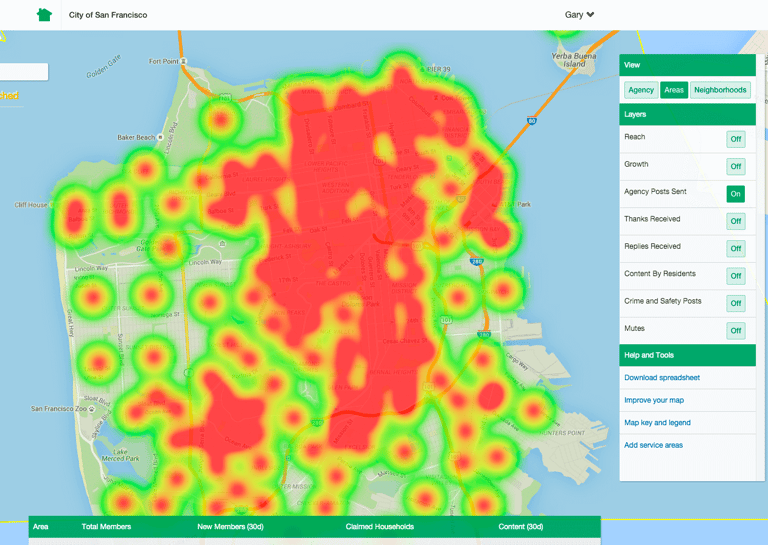Image resolution: width=768 pixels, height=545 pixels.
Task: Click the search input field on left
Action: [24, 72]
